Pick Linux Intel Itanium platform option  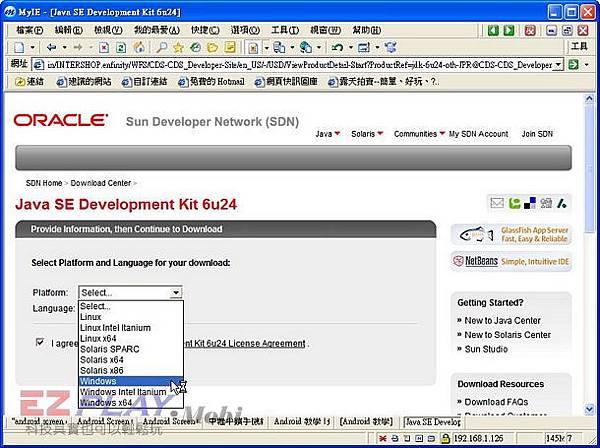(x=131, y=327)
